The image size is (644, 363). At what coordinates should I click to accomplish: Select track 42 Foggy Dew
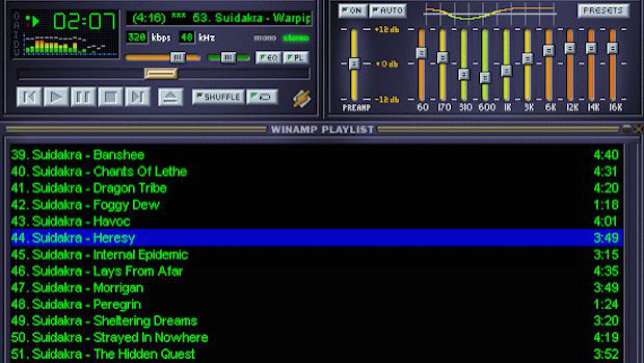pyautogui.click(x=317, y=205)
